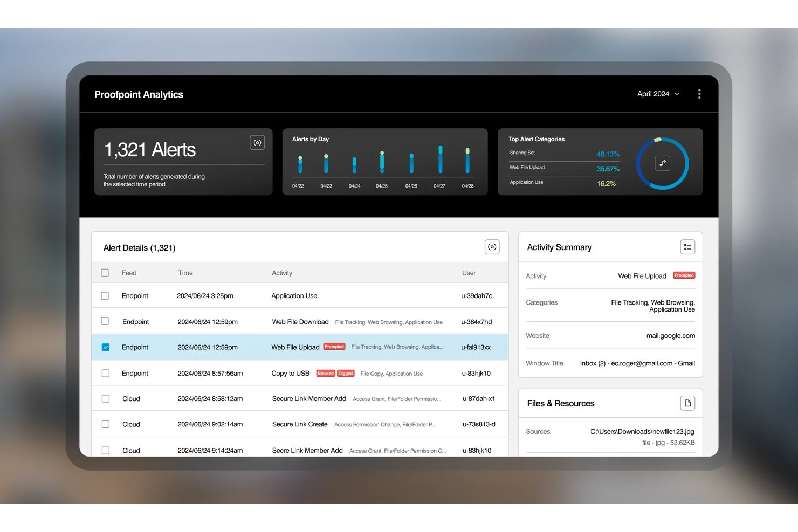This screenshot has width=798, height=532.
Task: Uncheck the Web File Upload row checkbox
Action: click(x=106, y=347)
